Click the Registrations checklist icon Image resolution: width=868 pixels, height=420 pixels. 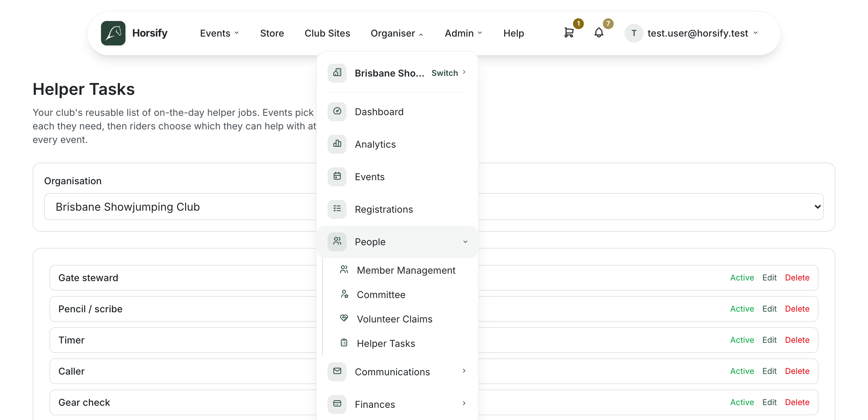(x=337, y=209)
